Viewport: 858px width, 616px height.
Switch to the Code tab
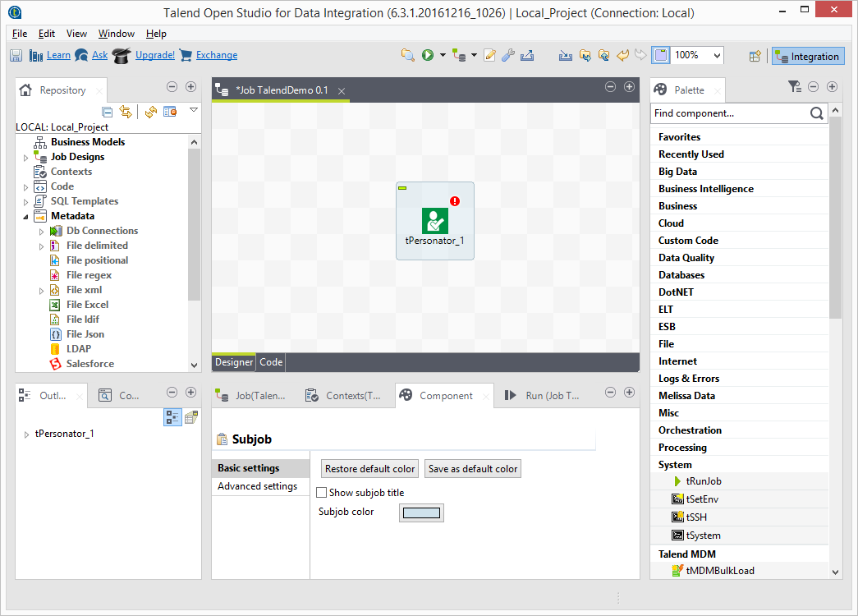271,362
